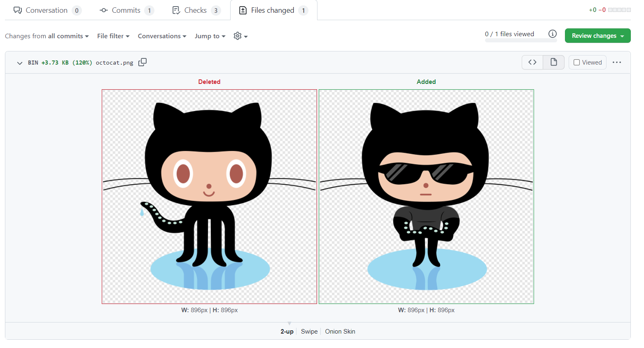Open the kebab menu for octocat.png
The height and width of the screenshot is (348, 644).
coord(617,62)
